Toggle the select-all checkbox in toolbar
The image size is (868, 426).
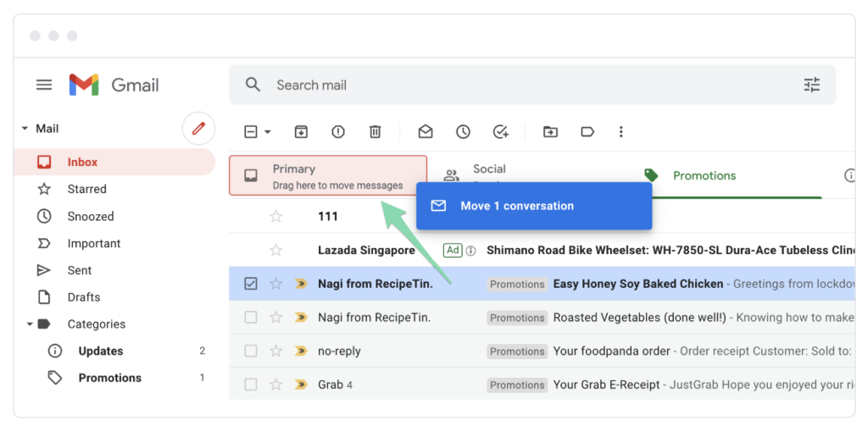(251, 131)
